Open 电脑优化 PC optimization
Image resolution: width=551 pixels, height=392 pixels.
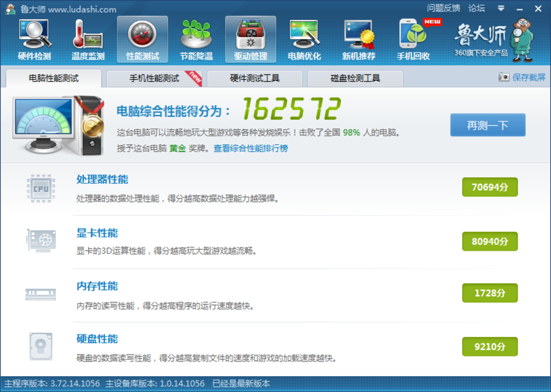coord(304,40)
